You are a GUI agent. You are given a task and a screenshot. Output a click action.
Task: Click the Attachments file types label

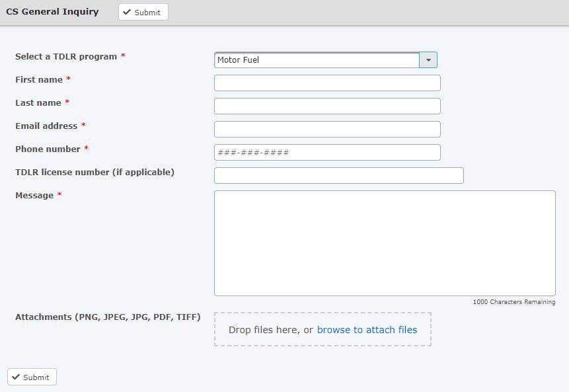[x=107, y=317]
